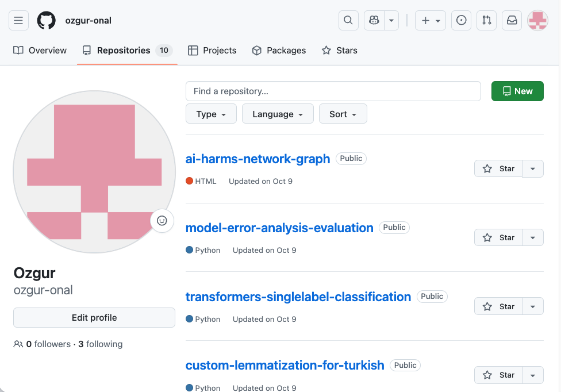
Task: Open the custom-lemmatization-for-turkish repository link
Action: click(x=285, y=365)
